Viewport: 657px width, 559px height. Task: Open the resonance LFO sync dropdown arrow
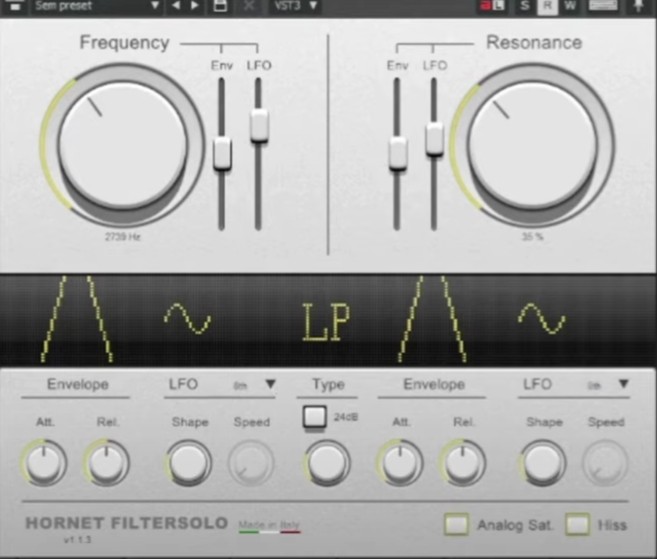(623, 384)
